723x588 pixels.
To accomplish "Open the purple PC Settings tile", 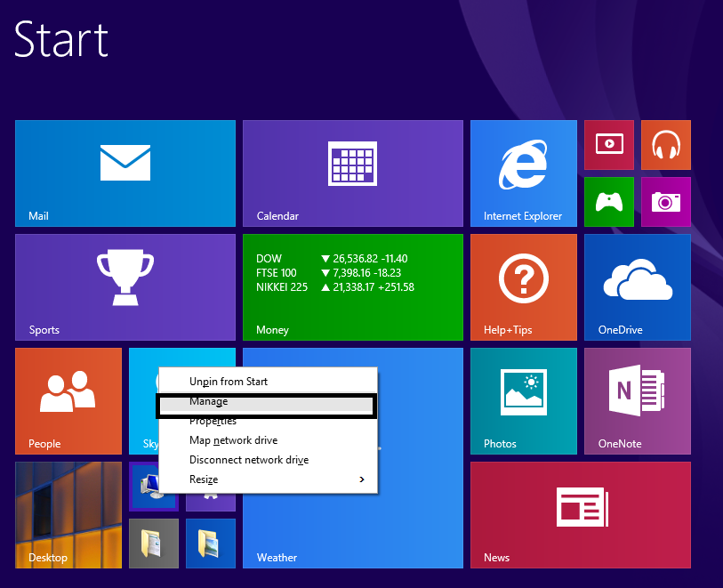I will (x=211, y=503).
